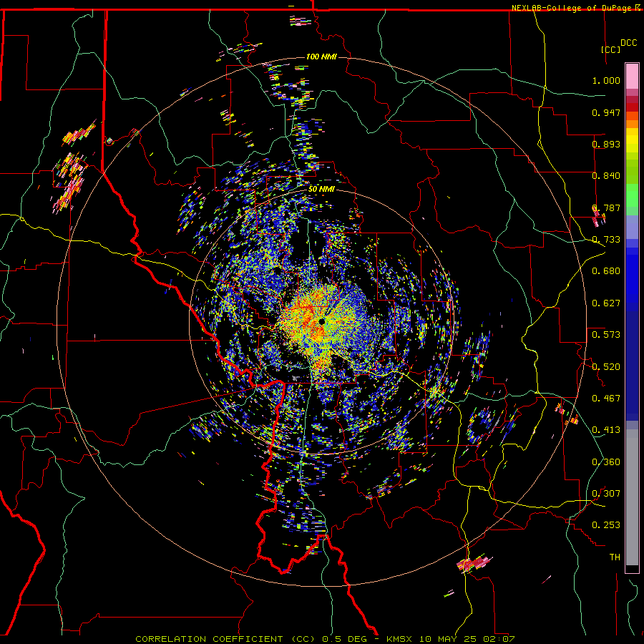Click the 0.360 color scale label

point(606,462)
